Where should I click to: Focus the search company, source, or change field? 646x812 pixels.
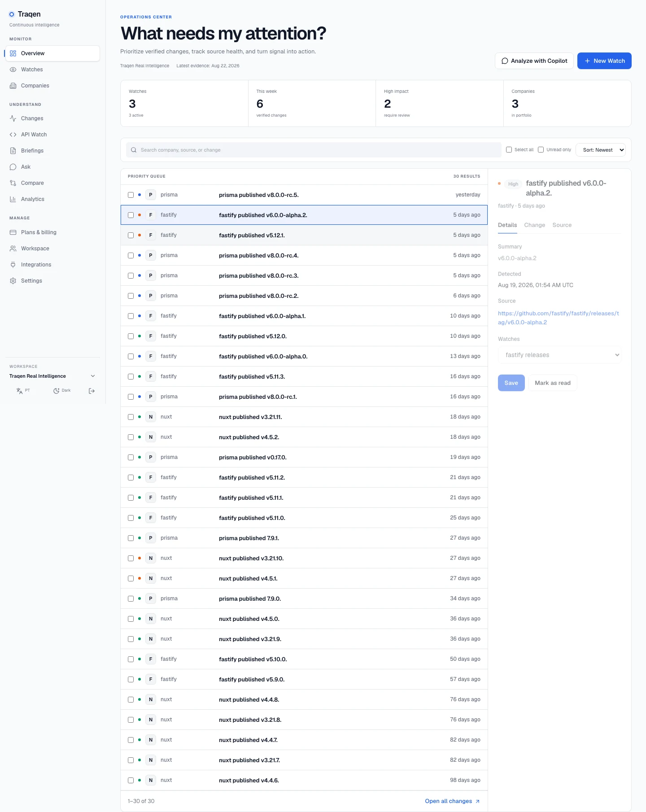314,150
